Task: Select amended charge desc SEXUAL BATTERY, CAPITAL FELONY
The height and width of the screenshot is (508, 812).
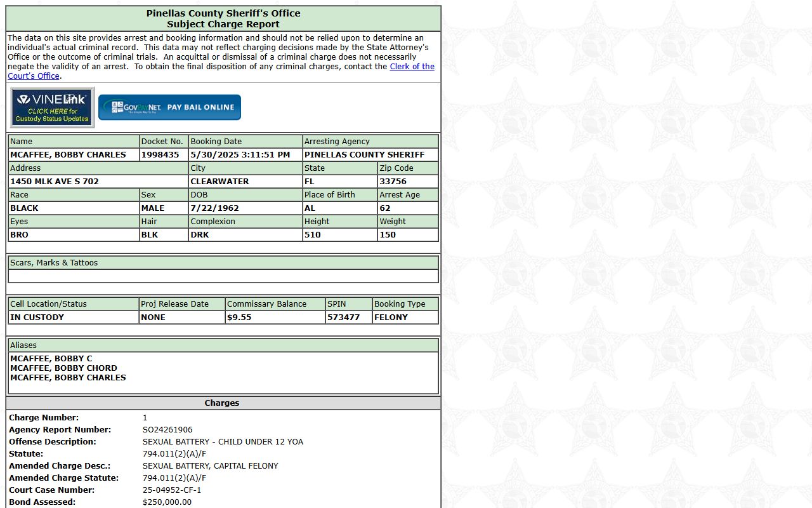Action: (x=211, y=466)
